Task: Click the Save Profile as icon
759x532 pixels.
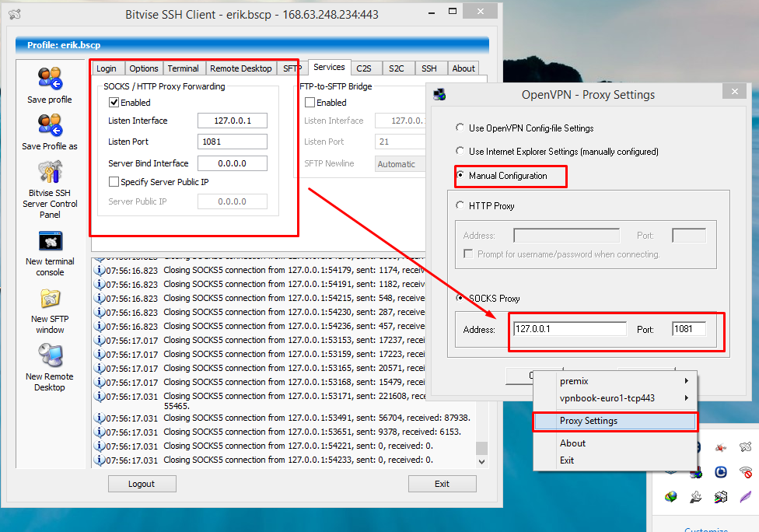Action: (x=50, y=125)
